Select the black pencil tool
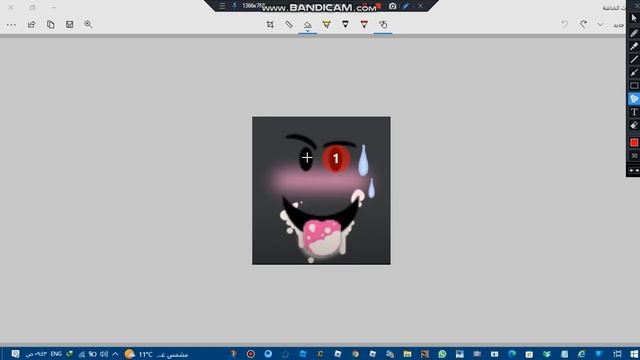The image size is (640, 360). pos(345,24)
